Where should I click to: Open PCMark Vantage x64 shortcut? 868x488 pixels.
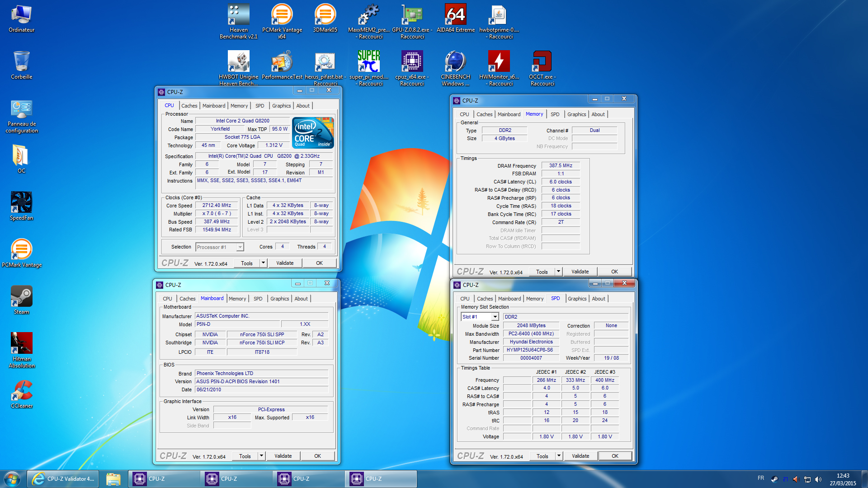pyautogui.click(x=282, y=22)
